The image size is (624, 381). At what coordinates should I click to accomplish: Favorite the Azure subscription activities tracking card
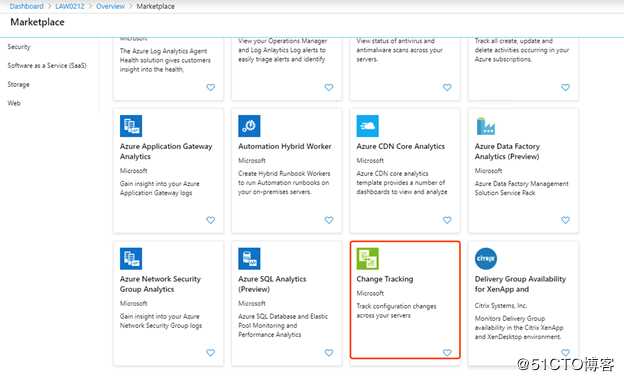click(x=565, y=87)
